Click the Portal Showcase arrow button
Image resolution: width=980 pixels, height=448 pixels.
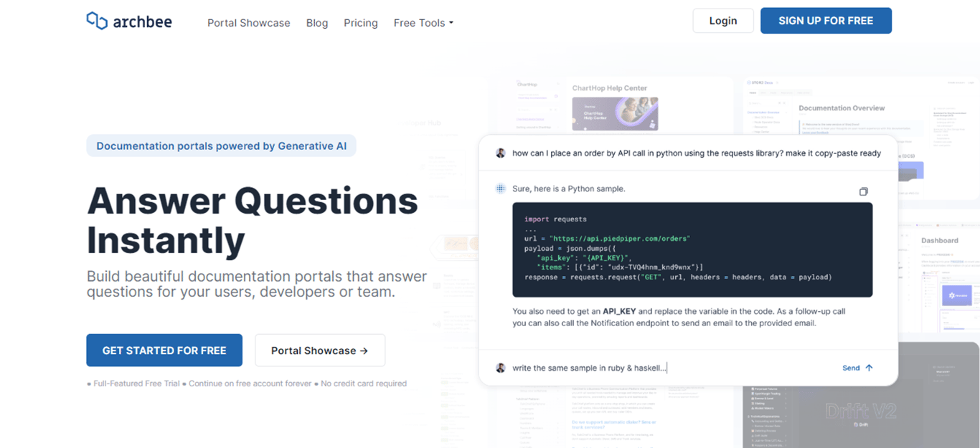pos(320,351)
